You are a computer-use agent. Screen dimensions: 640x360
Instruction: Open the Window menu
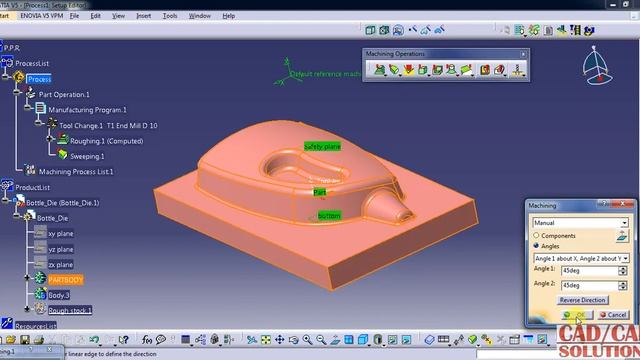[200, 16]
